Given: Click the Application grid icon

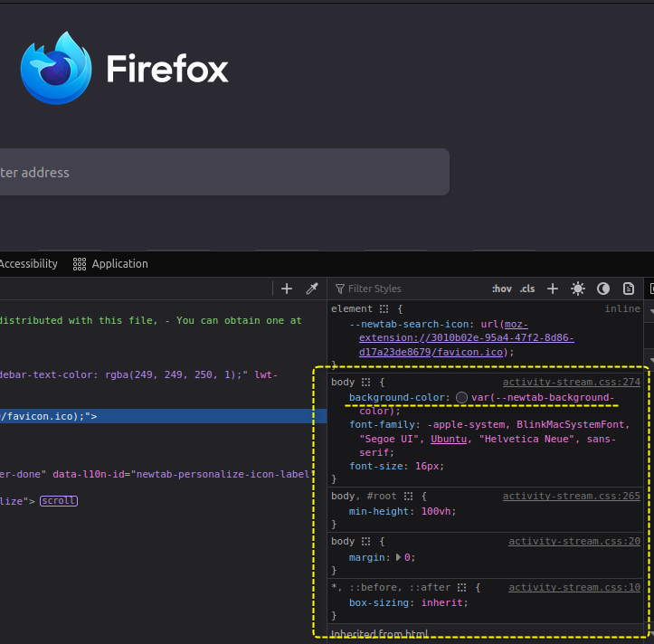Looking at the screenshot, I should tap(80, 264).
